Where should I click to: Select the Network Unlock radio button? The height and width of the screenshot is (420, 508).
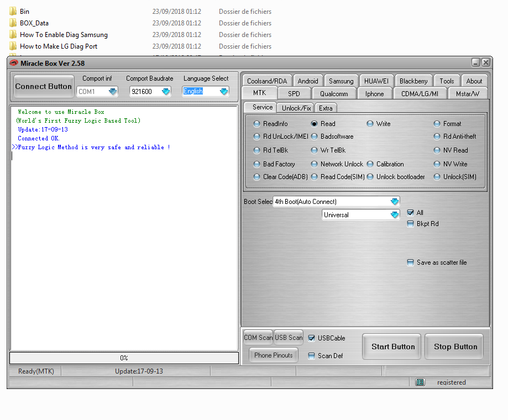[x=314, y=164]
